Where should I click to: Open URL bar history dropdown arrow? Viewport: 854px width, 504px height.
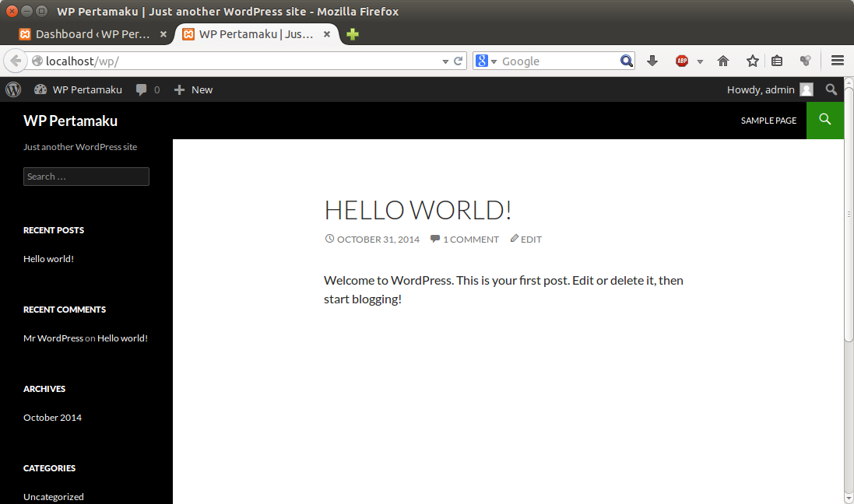click(x=445, y=61)
